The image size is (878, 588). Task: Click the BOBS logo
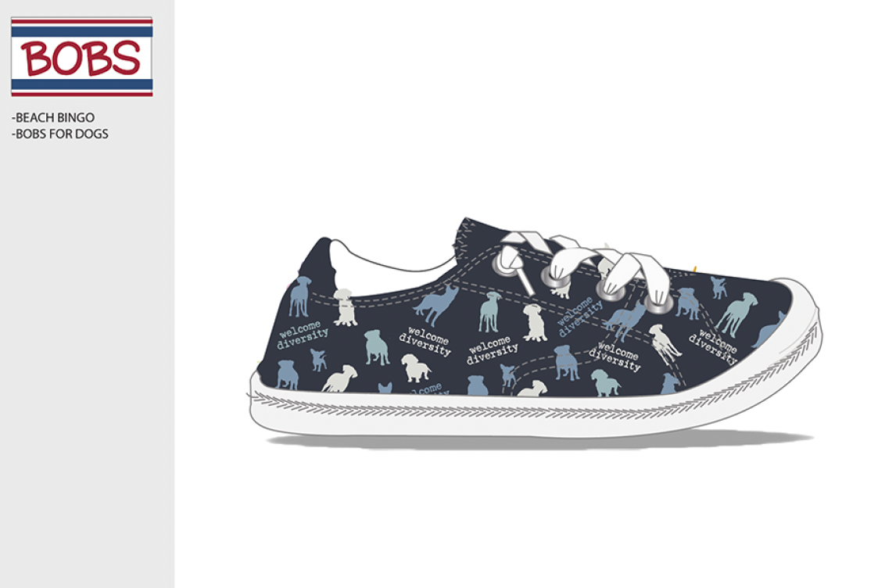82,56
